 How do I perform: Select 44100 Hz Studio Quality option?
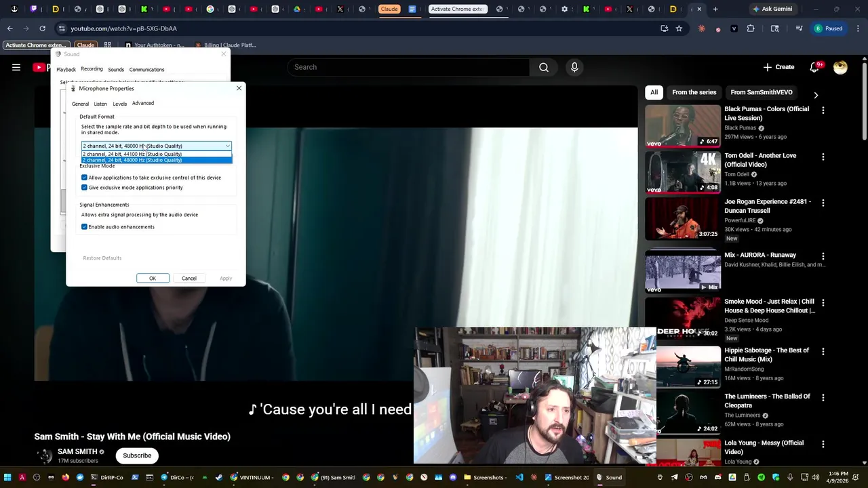coord(157,154)
